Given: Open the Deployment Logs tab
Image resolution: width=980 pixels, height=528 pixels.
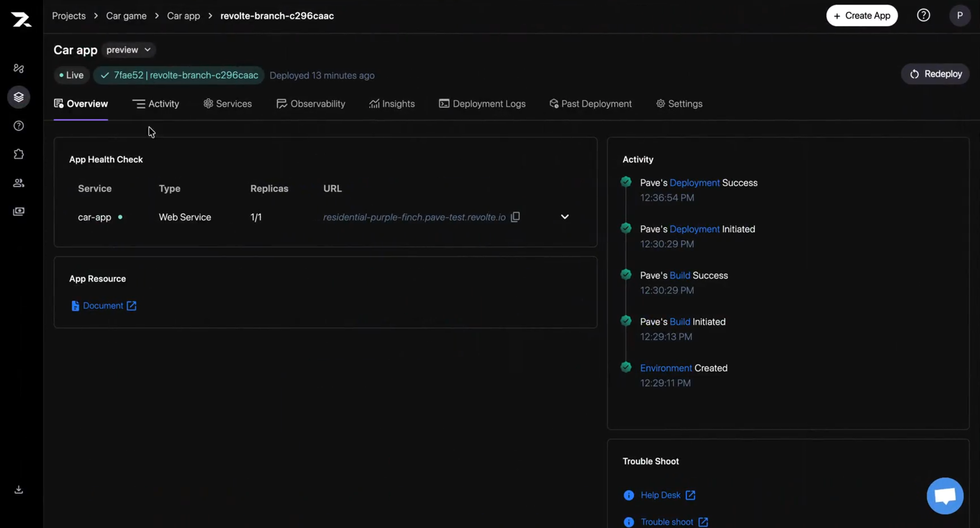Looking at the screenshot, I should click(x=482, y=104).
